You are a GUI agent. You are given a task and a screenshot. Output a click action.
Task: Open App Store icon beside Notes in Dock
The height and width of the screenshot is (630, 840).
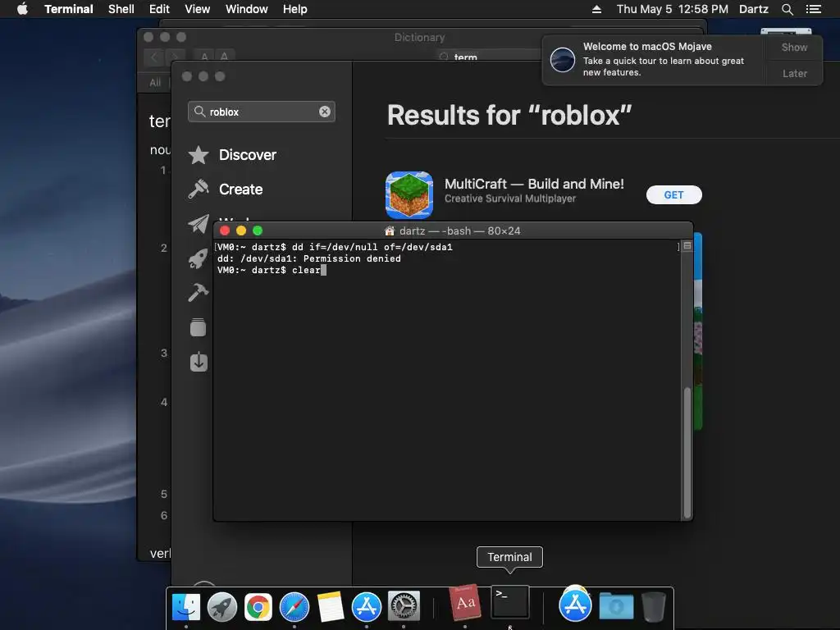[367, 607]
